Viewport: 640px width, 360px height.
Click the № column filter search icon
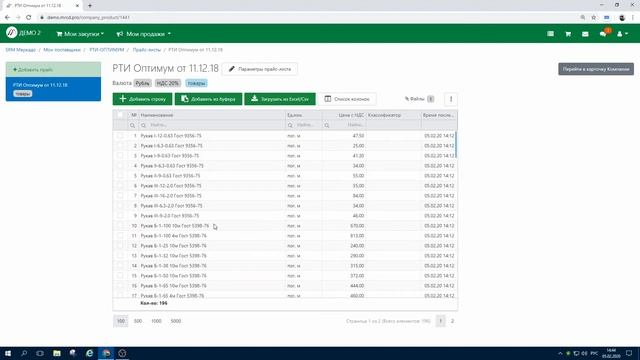click(132, 125)
